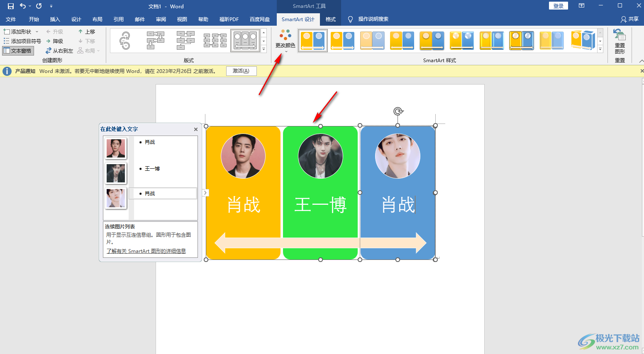Select the fourth layout thumbnail in 版式
This screenshot has width=644, height=354.
point(215,41)
